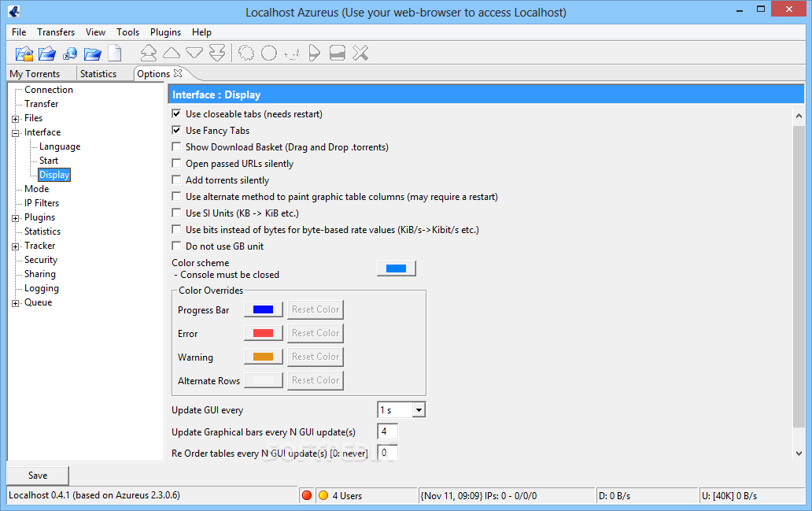Click the open folder toolbar icon
Viewport: 812px width, 511px height.
coord(92,54)
